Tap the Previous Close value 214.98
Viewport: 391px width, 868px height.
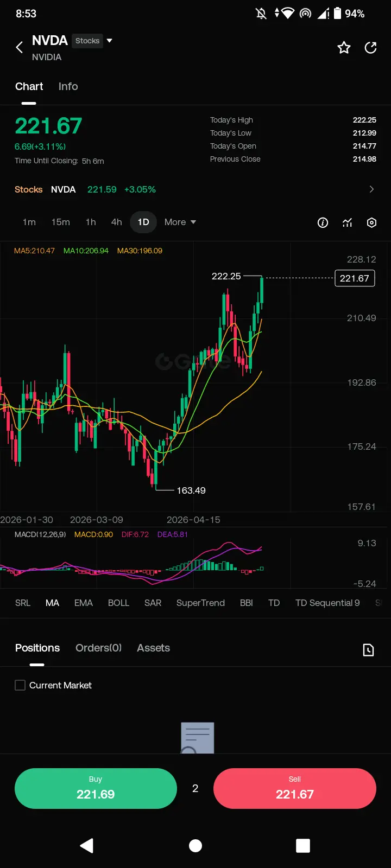coord(364,159)
